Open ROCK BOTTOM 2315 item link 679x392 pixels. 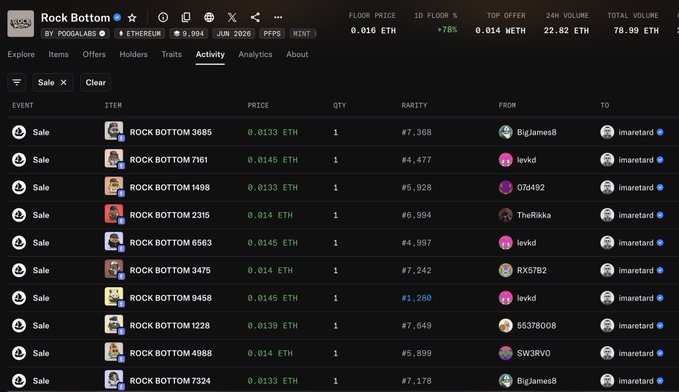169,215
